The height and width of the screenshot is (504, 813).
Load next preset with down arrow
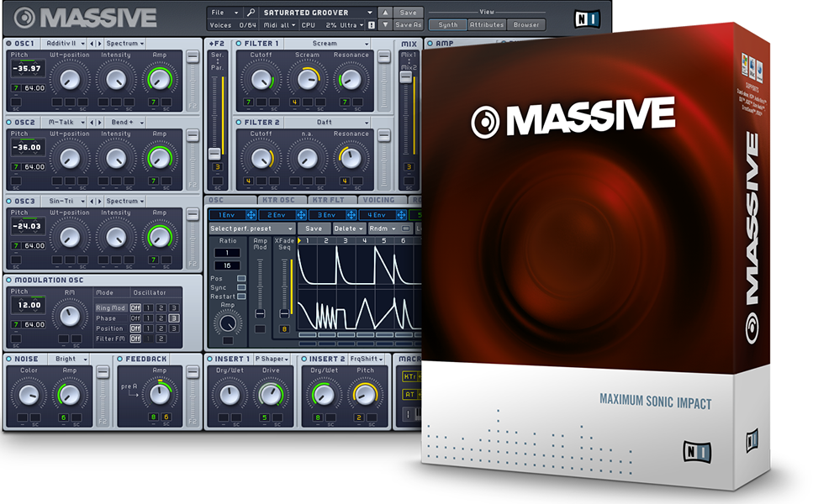[385, 24]
